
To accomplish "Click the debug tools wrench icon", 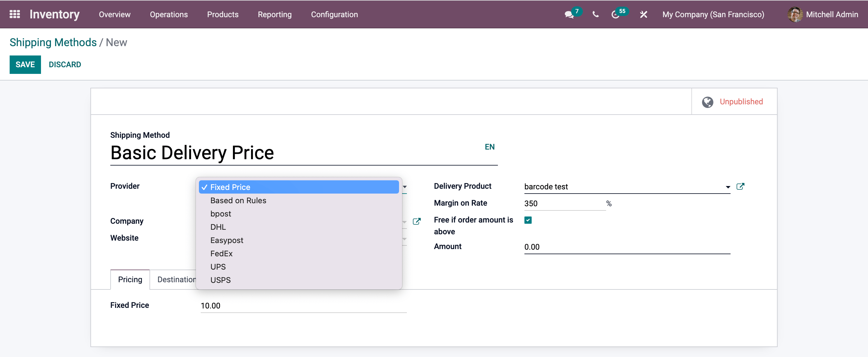I will point(643,14).
